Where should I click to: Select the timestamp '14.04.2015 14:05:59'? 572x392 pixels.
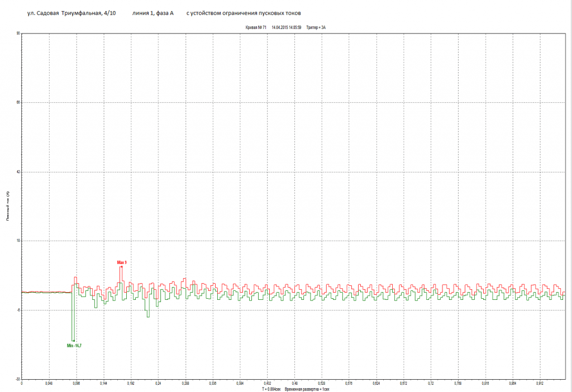287,27
